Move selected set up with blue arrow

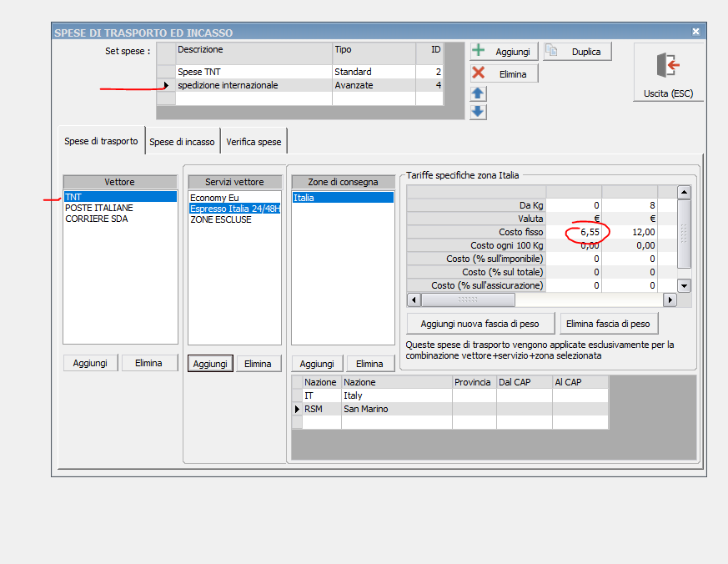pyautogui.click(x=478, y=93)
